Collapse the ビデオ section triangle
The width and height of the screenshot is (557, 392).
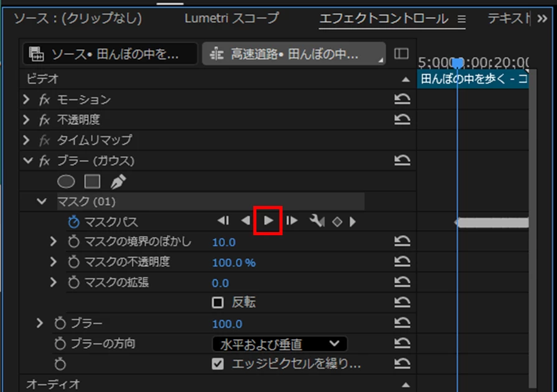tap(406, 80)
